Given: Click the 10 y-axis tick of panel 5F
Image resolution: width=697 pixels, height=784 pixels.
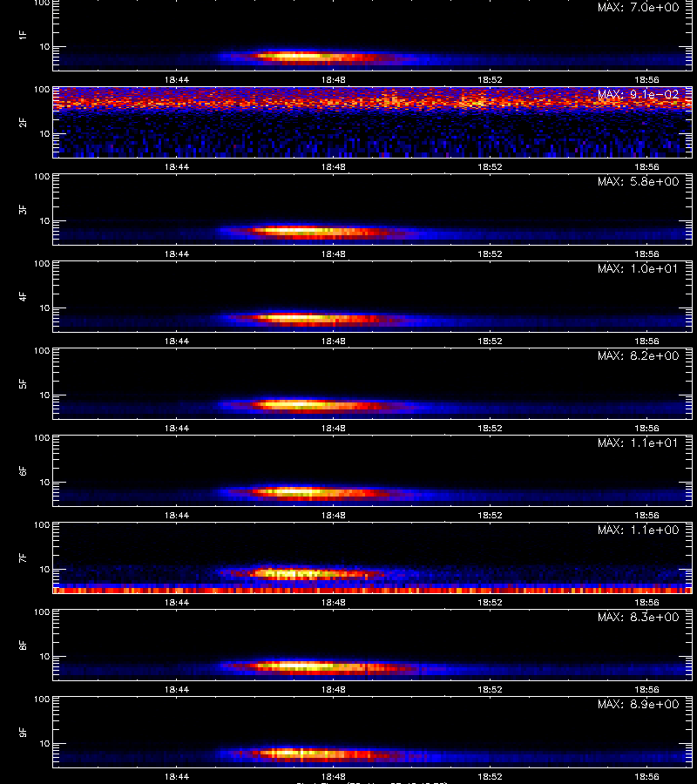Looking at the screenshot, I should pyautogui.click(x=44, y=395).
